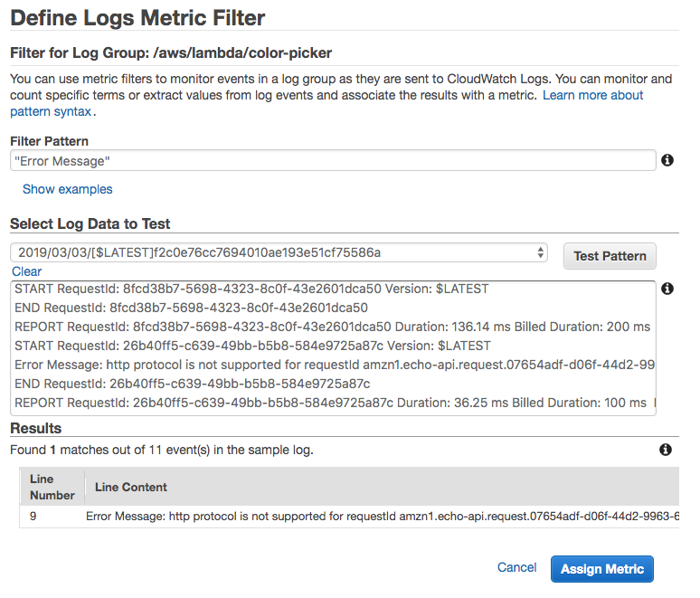700x598 pixels.
Task: Click the info icon in the Results section
Action: pos(666,450)
